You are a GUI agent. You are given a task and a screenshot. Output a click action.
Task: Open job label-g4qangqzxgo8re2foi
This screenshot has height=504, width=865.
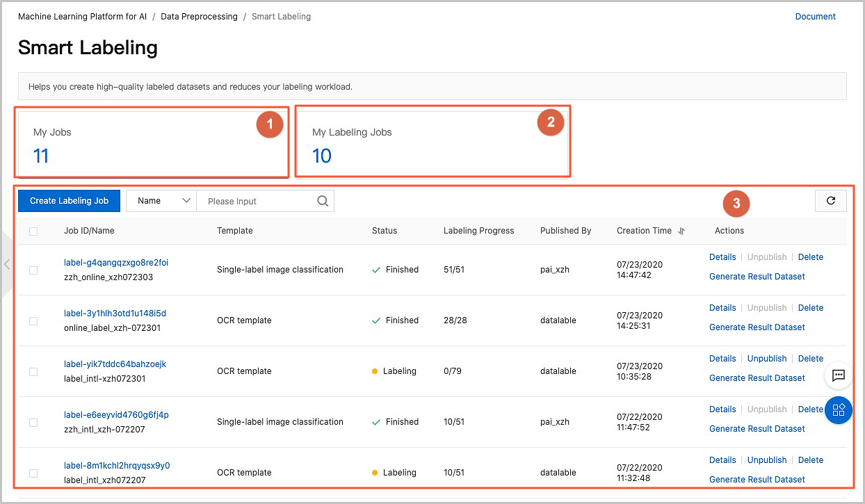[x=116, y=263]
